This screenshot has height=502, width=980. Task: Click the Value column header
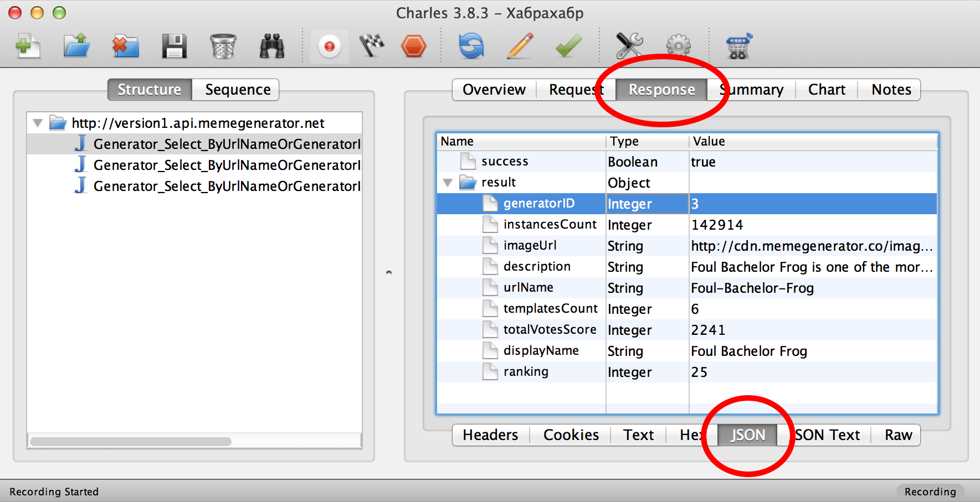point(813,142)
